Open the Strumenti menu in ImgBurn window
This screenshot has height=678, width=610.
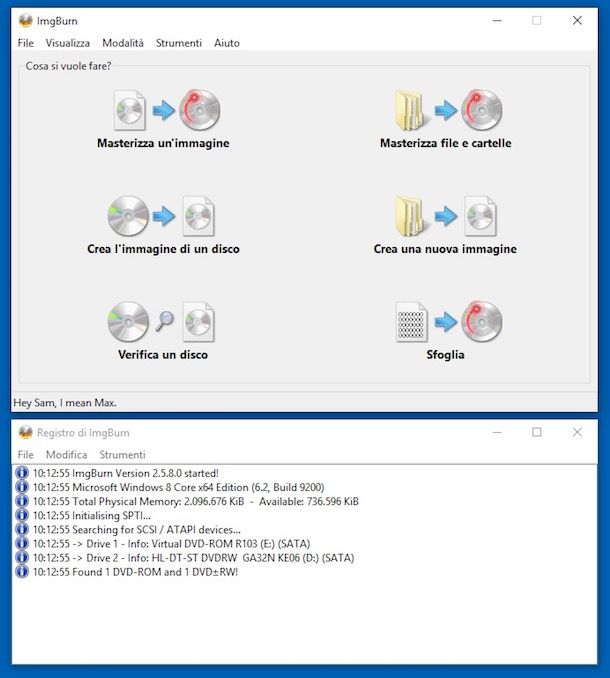tap(179, 43)
